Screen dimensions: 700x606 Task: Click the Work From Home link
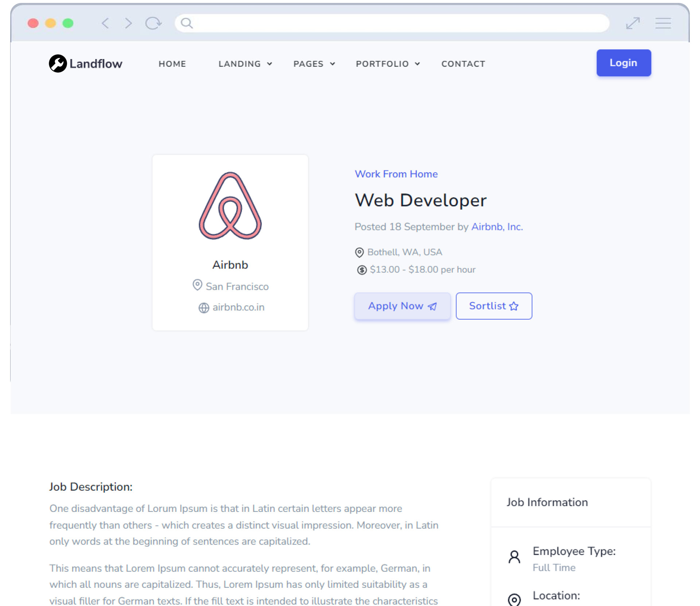[x=396, y=174]
